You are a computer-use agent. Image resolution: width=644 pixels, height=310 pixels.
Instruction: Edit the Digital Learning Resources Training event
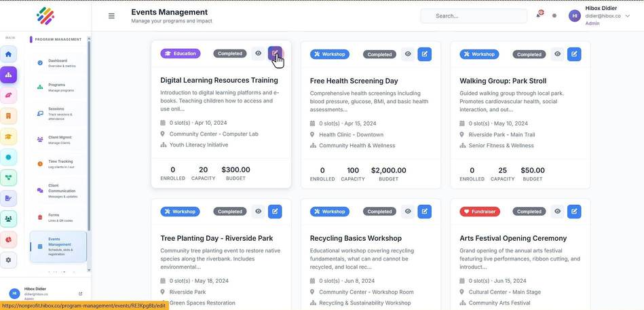click(x=276, y=54)
